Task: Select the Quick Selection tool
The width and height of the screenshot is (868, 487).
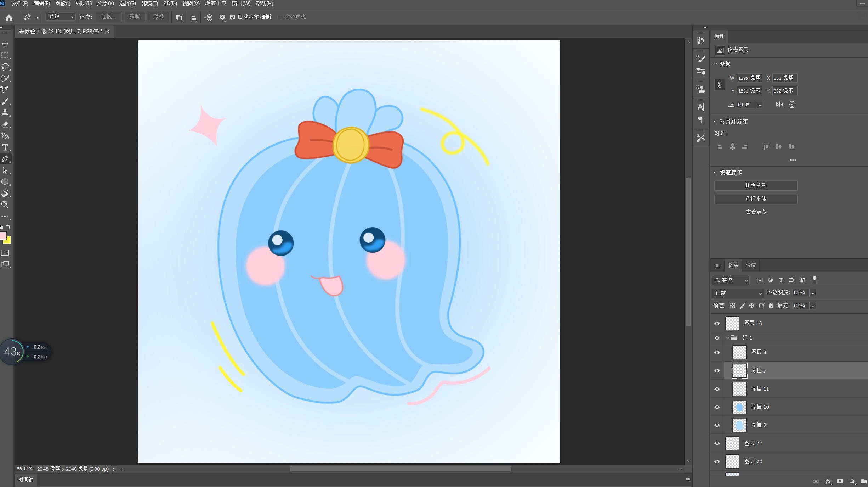Action: 5,78
